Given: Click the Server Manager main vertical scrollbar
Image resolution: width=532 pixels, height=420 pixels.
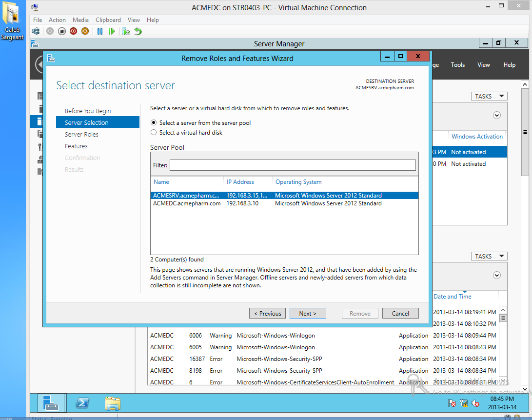Looking at the screenshot, I should 525,132.
